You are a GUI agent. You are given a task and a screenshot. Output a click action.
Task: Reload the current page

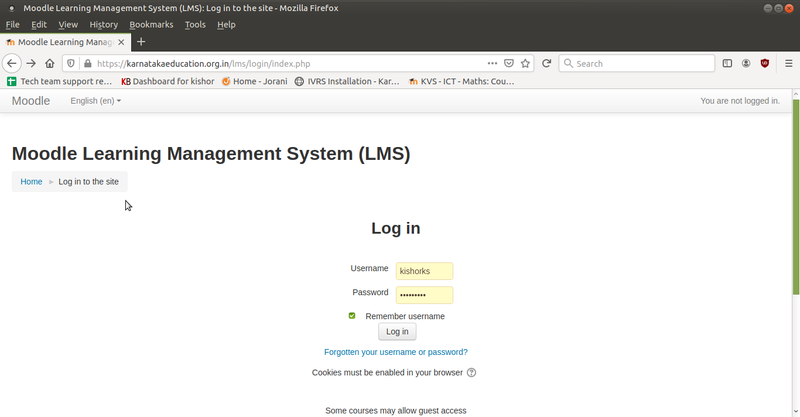click(546, 63)
